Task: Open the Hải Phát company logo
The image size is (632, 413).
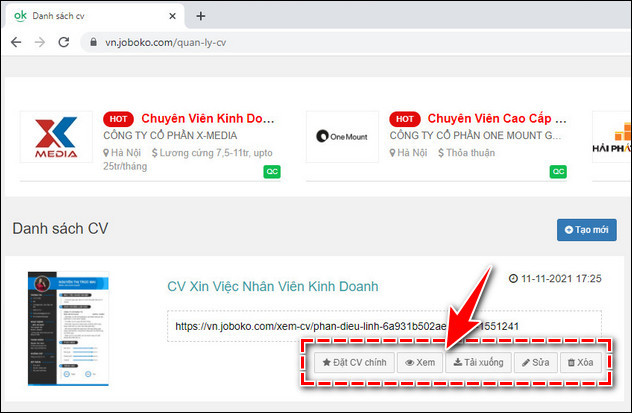Action: (x=612, y=137)
